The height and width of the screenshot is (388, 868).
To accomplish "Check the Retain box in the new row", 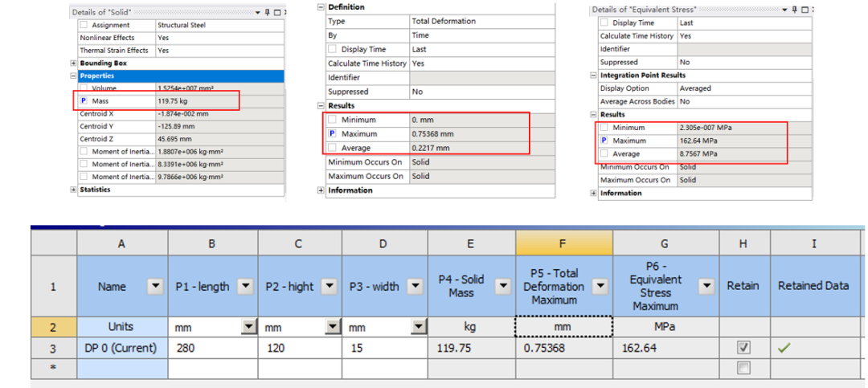I will click(x=744, y=368).
